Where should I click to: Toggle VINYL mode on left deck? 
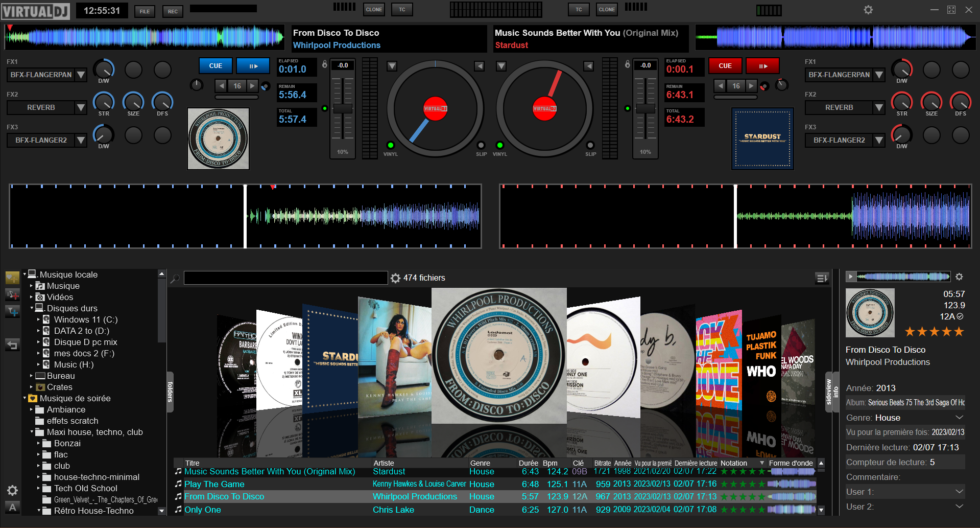point(391,145)
